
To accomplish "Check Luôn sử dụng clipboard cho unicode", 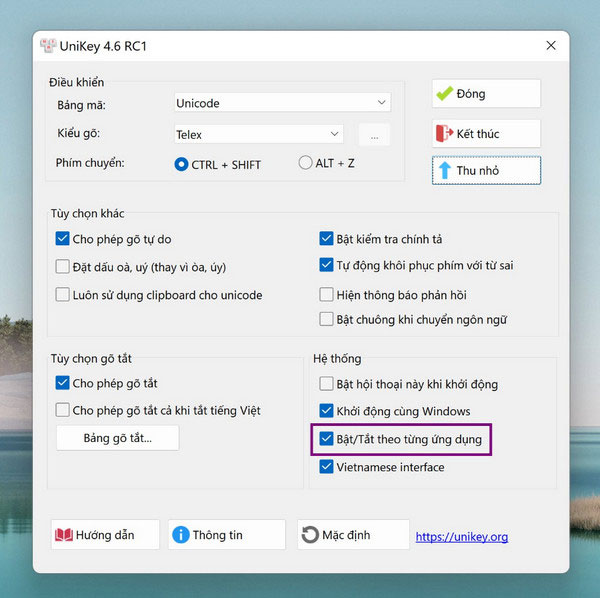I will click(62, 295).
